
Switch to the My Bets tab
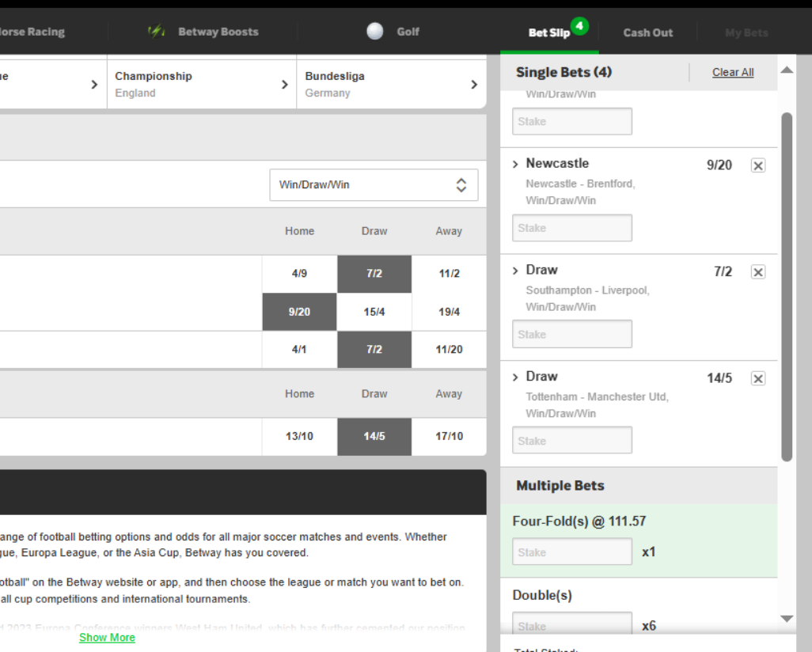(746, 32)
